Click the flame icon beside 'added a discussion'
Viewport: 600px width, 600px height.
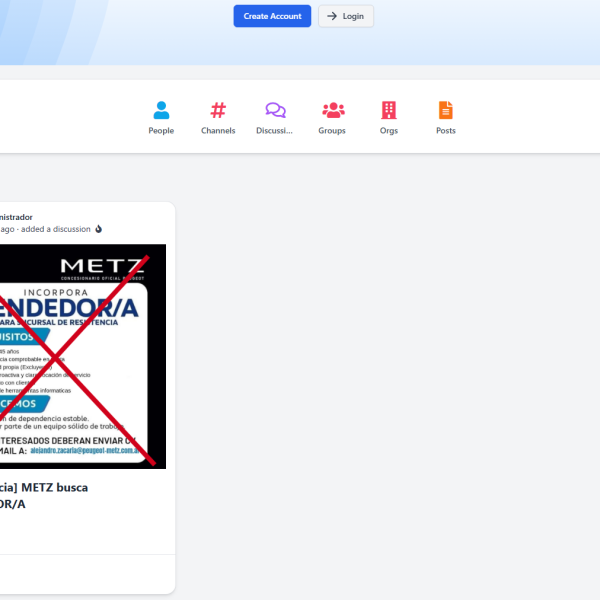tap(98, 229)
